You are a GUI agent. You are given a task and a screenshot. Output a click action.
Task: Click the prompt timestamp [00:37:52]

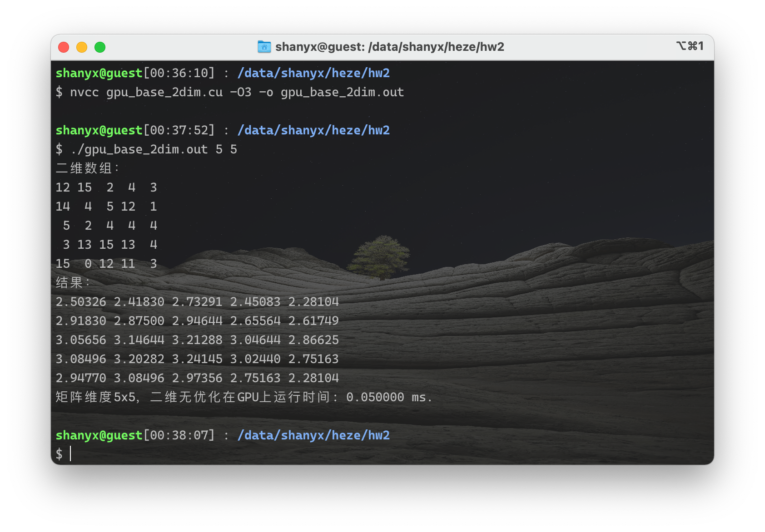coord(179,130)
